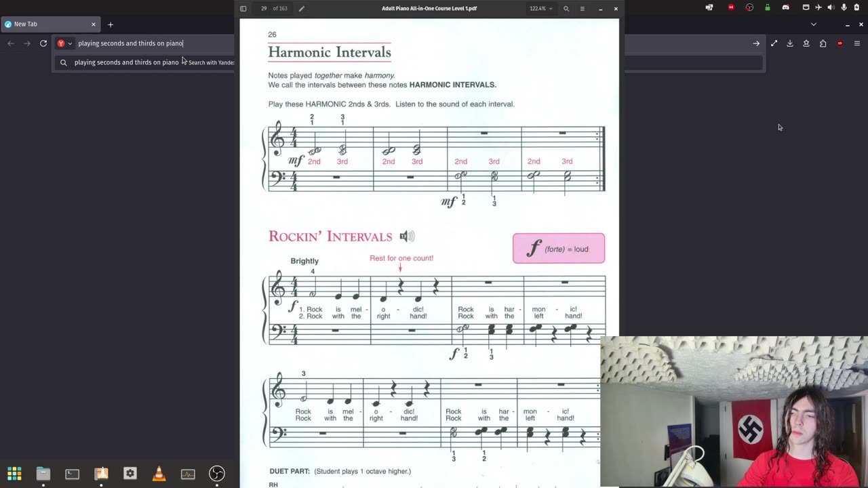Click the page number field showing 29
Screen dimensions: 868x488
(x=264, y=9)
